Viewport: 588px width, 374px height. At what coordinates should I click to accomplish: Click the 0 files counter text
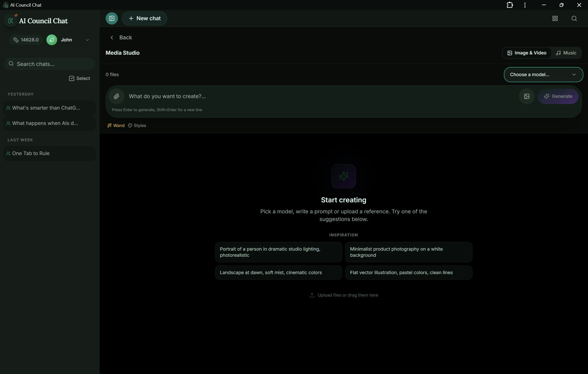click(112, 75)
